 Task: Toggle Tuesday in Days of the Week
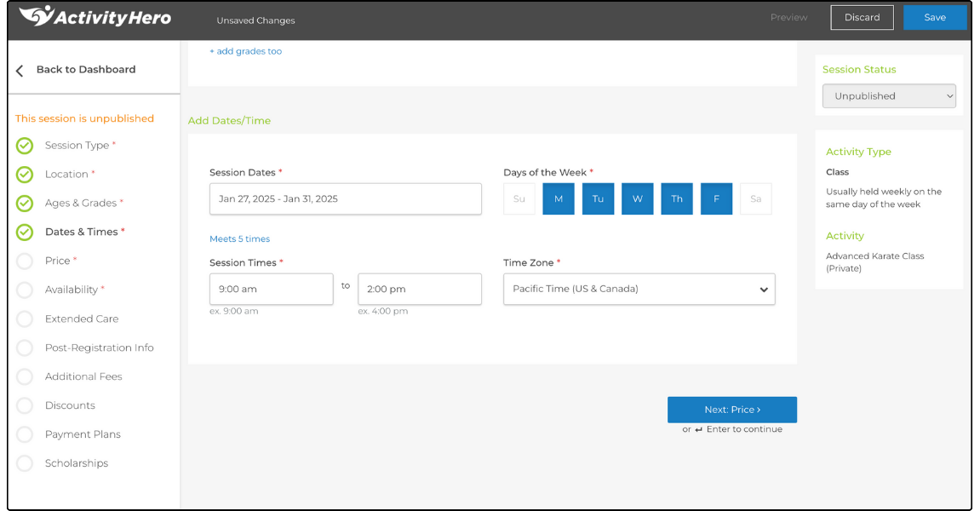coord(598,199)
